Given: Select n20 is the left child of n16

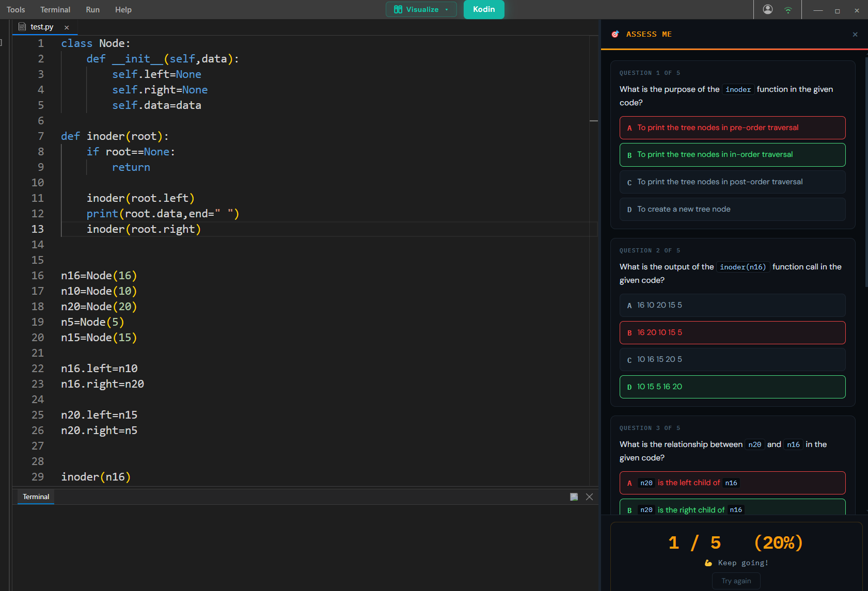Looking at the screenshot, I should [x=732, y=483].
